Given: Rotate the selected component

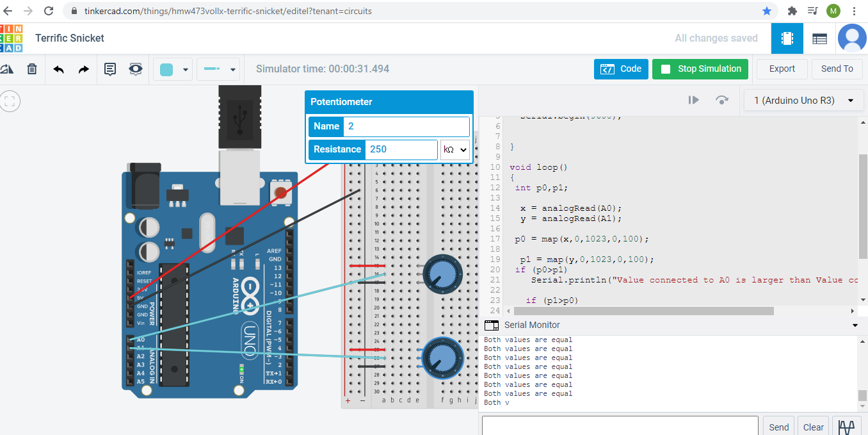Looking at the screenshot, I should (6, 69).
